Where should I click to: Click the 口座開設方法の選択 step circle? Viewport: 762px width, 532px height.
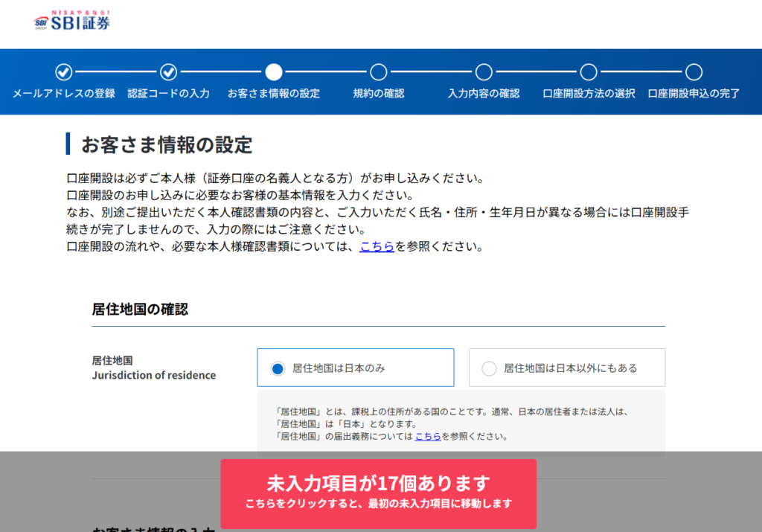pos(589,72)
